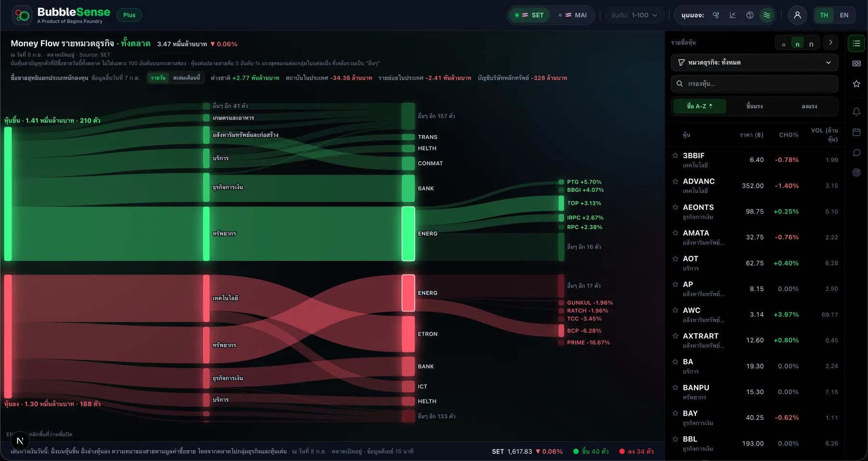Click the TRANS sector label

pos(428,137)
